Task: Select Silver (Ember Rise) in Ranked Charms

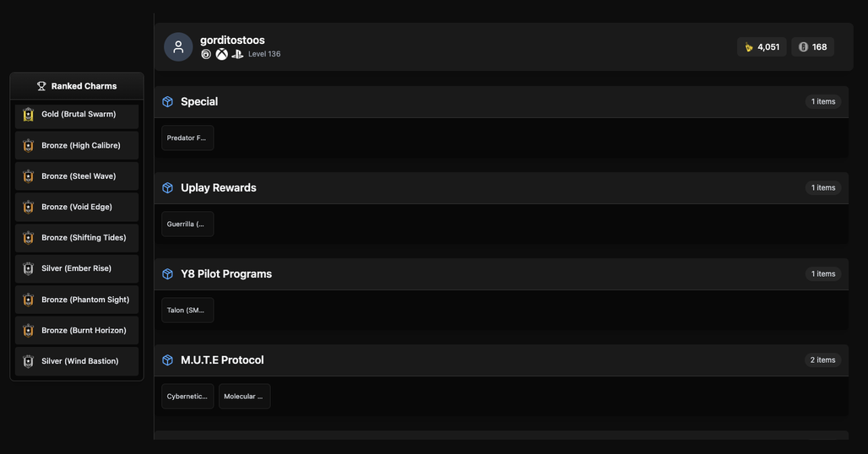Action: point(77,268)
